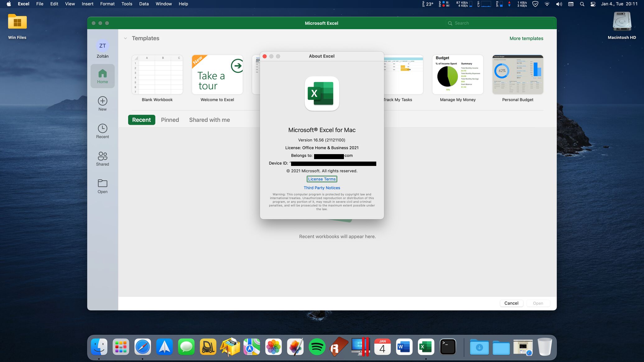Click the More templates link
Screen dimensions: 644x362
pos(526,39)
